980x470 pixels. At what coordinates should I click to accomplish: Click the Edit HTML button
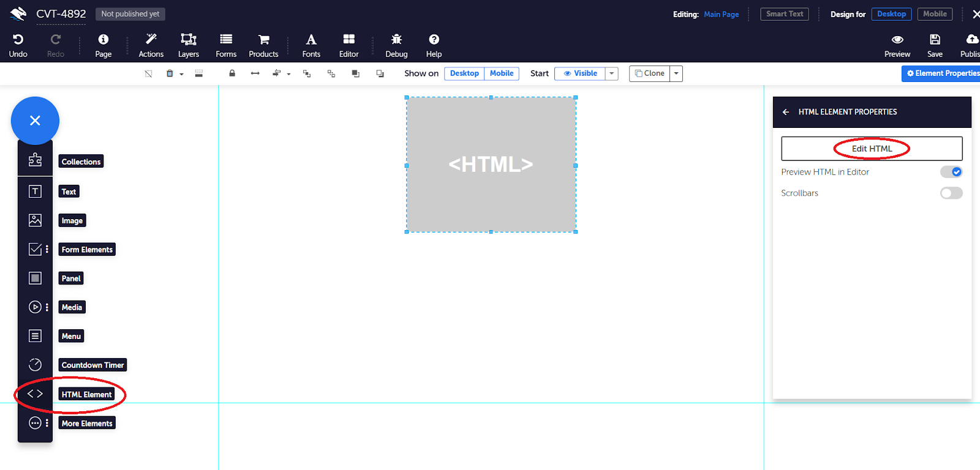pyautogui.click(x=872, y=149)
